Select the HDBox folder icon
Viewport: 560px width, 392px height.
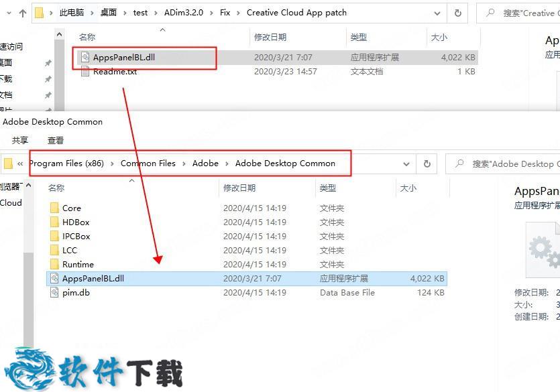tap(54, 222)
